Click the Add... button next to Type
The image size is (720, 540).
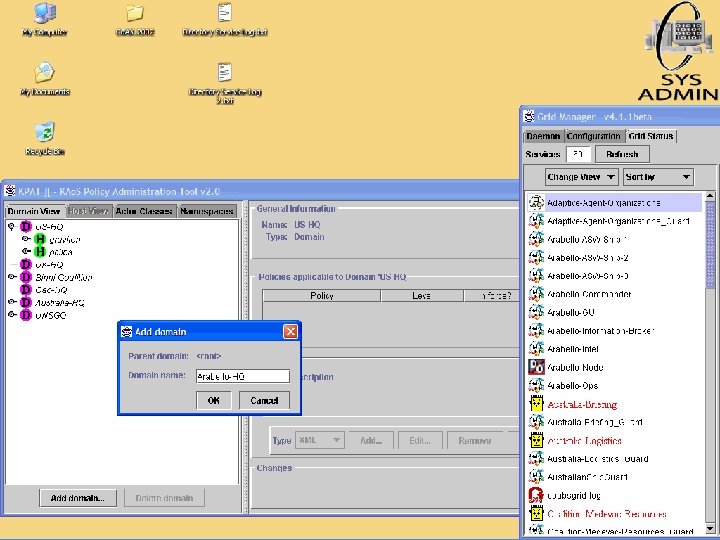[x=371, y=440]
